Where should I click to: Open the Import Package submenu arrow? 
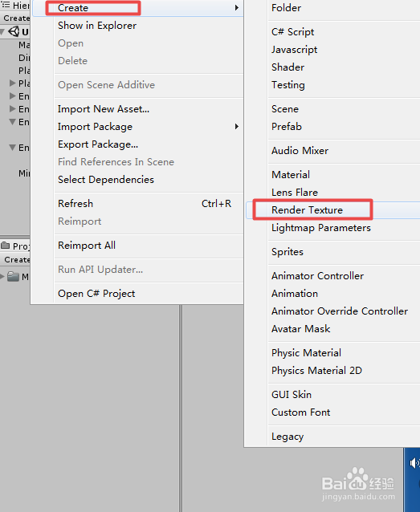(x=237, y=126)
